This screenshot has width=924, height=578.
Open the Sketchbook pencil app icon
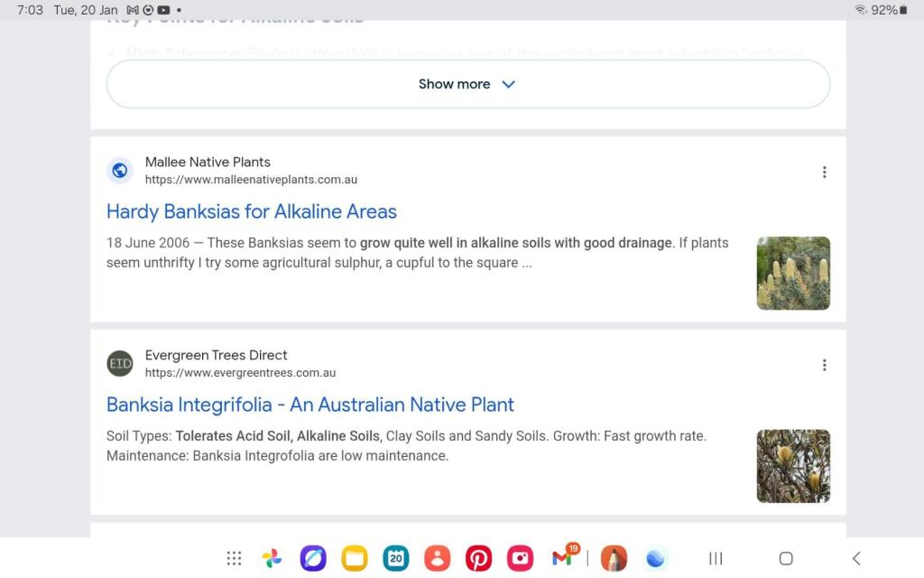coord(614,558)
